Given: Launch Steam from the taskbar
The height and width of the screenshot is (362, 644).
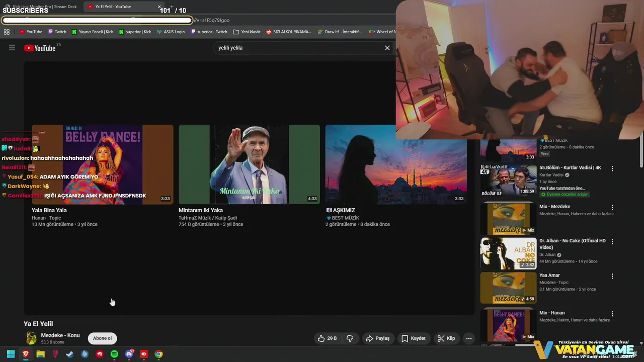Looking at the screenshot, I should 70,354.
